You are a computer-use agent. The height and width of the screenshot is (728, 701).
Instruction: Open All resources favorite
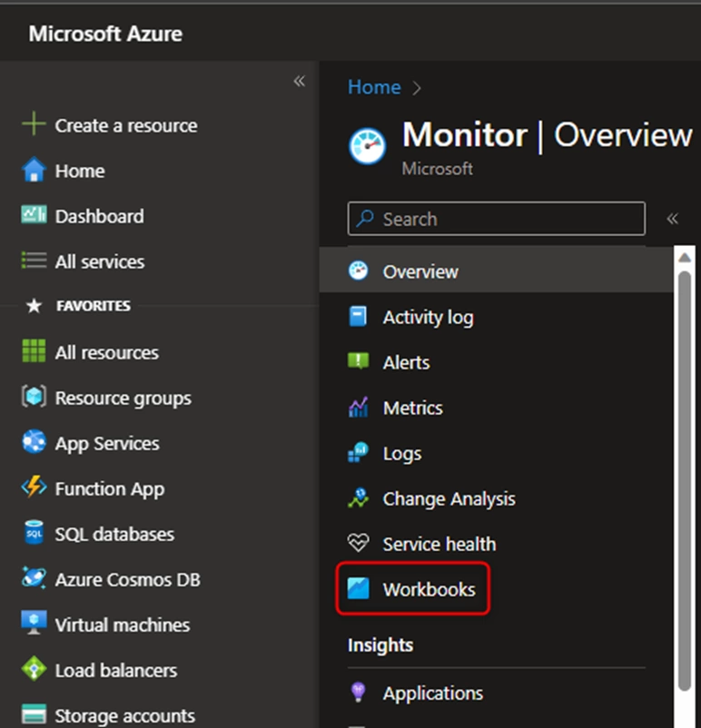click(107, 352)
